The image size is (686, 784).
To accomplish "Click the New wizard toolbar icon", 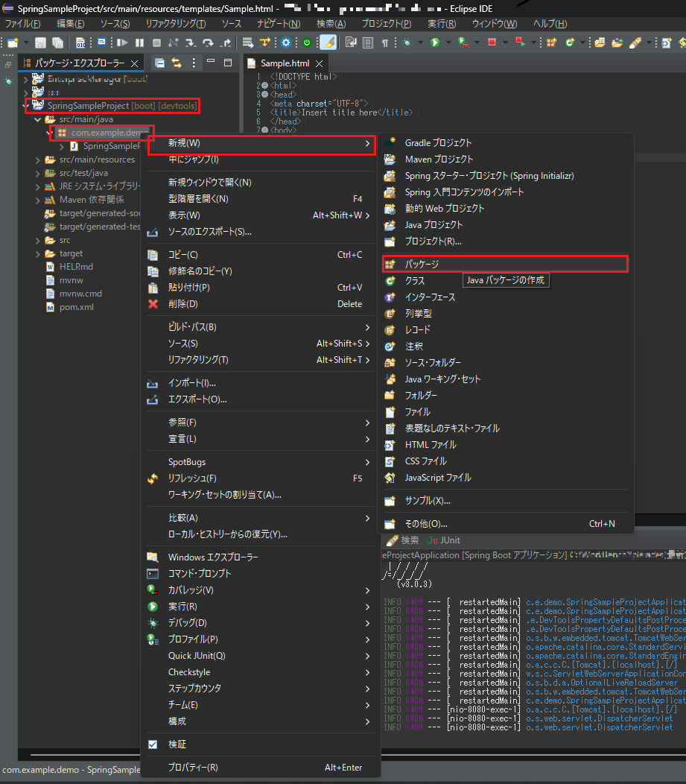I will 13,43.
